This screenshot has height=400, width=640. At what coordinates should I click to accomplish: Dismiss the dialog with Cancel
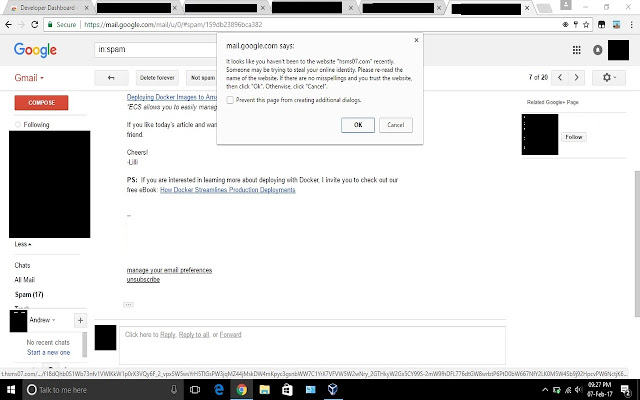click(x=396, y=125)
